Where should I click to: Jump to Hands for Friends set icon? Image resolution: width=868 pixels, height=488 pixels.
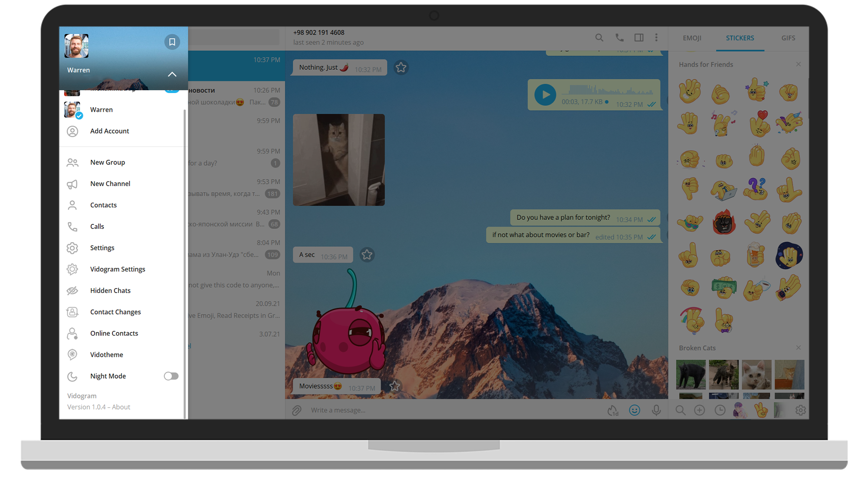761,410
